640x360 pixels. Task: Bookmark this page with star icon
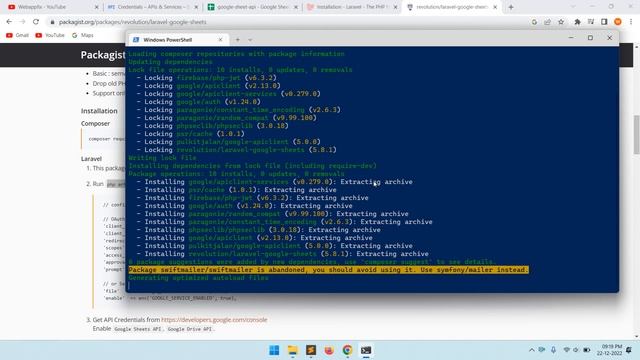point(561,22)
